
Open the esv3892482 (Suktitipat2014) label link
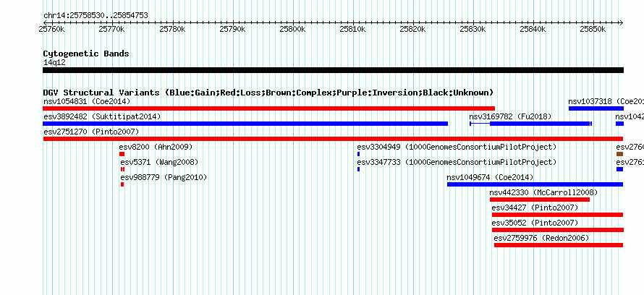(102, 116)
